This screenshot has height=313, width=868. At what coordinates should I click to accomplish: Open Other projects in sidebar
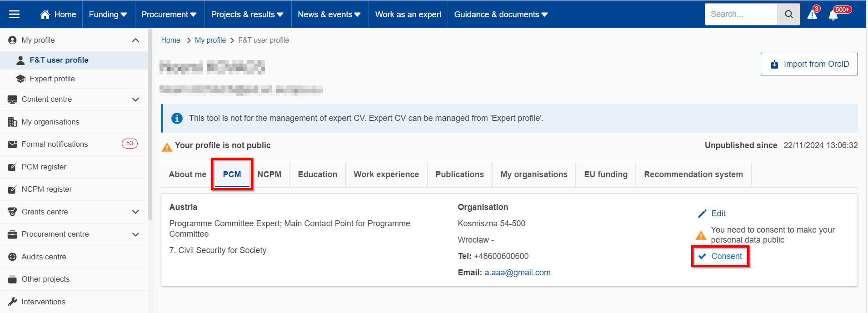(x=74, y=279)
